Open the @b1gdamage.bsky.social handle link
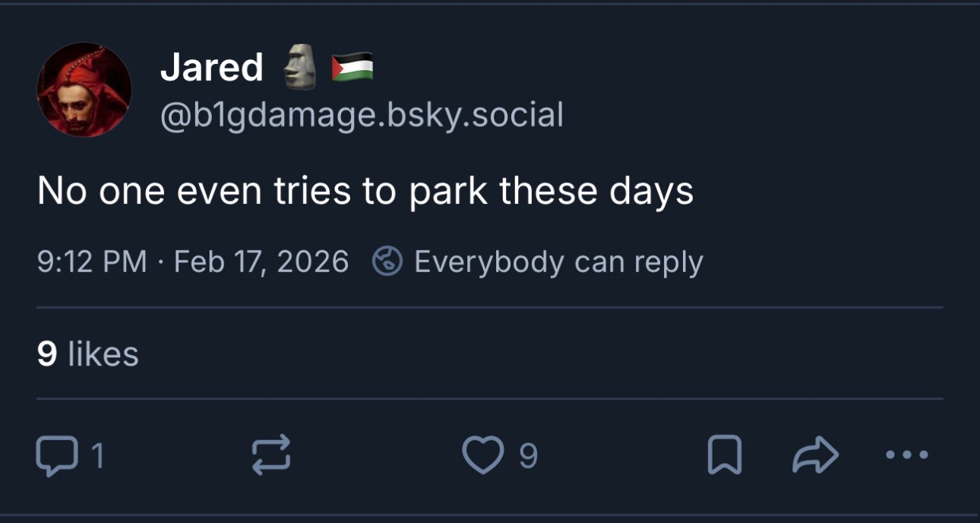Screen dimensions: 980x523 point(362,116)
